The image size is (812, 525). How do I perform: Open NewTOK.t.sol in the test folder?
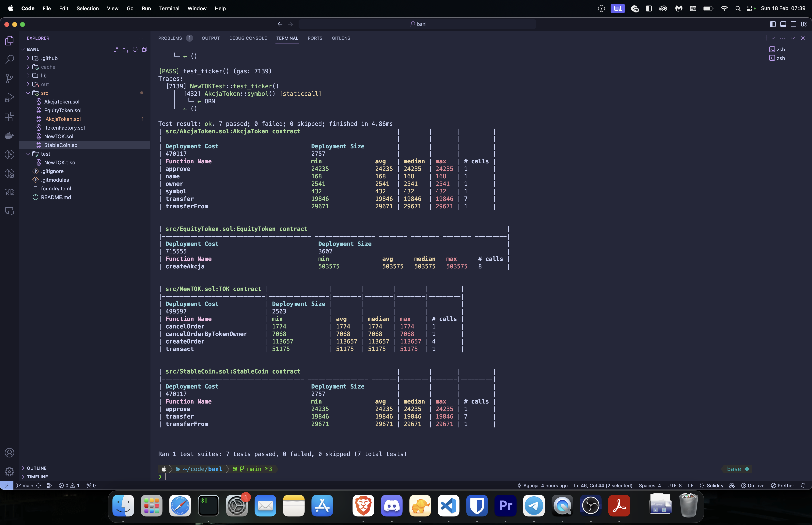(x=60, y=163)
